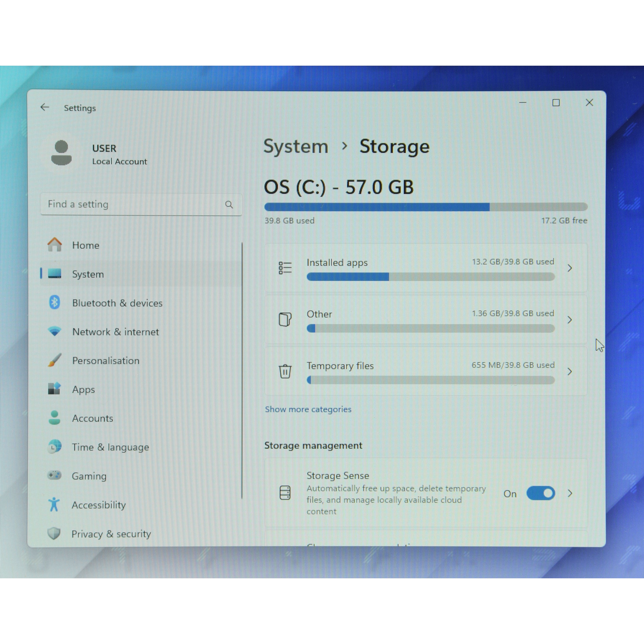Click the Installed apps label
Screen dimensions: 644x644
pos(337,263)
